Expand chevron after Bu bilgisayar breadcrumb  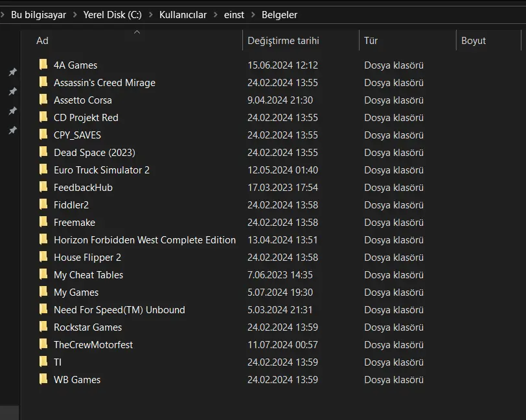pos(74,15)
